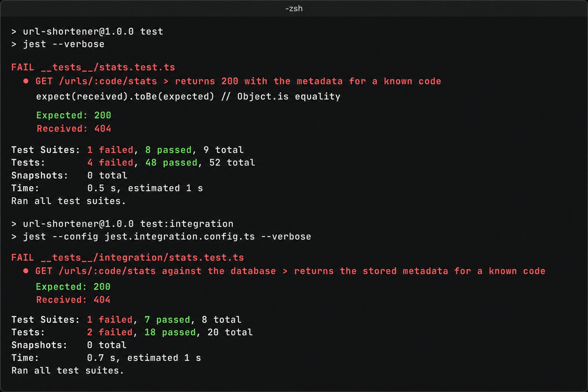The width and height of the screenshot is (588, 392).
Task: Click the first 'Ran all test suites.' line
Action: coord(69,201)
